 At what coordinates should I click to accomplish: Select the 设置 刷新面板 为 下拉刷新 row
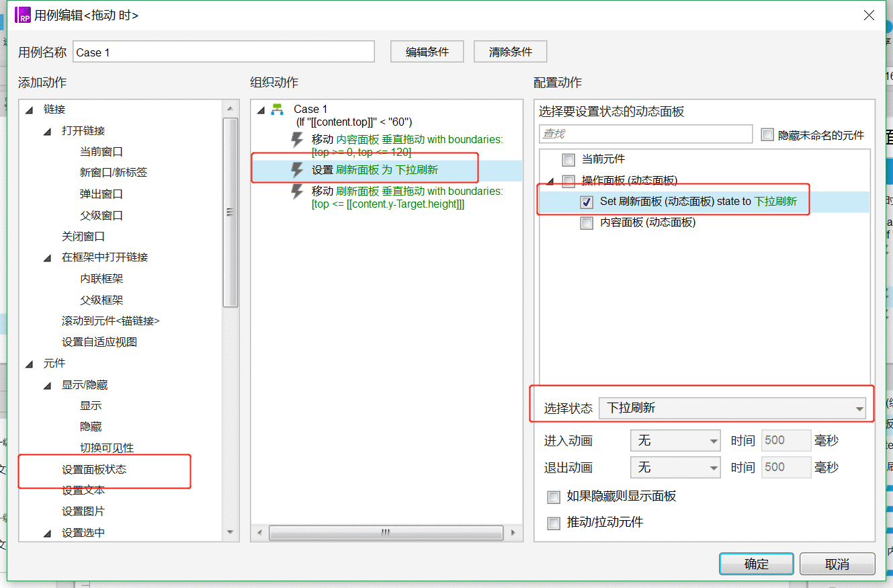pos(386,171)
